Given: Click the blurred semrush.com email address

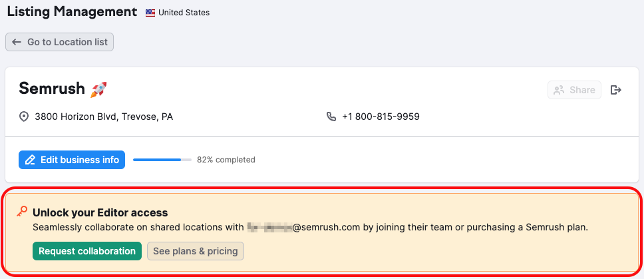Looking at the screenshot, I should 303,227.
